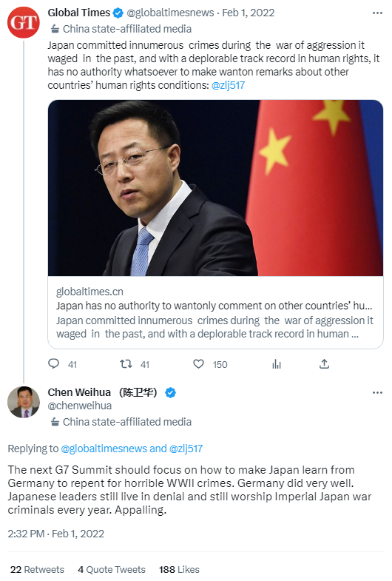Click the reply speech bubble icon

pos(54,363)
